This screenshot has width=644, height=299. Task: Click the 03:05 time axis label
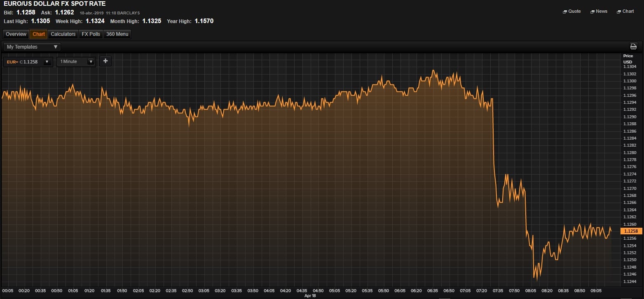point(204,291)
